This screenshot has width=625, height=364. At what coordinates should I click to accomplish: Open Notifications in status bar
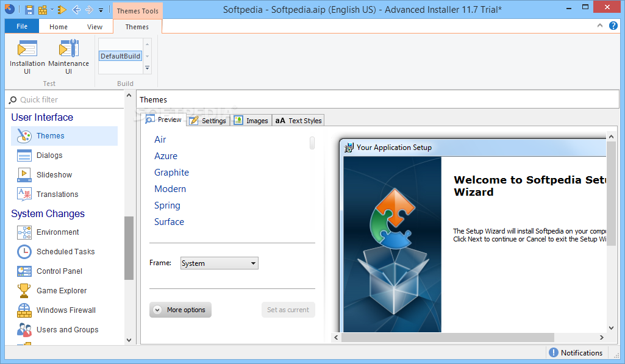(x=576, y=353)
